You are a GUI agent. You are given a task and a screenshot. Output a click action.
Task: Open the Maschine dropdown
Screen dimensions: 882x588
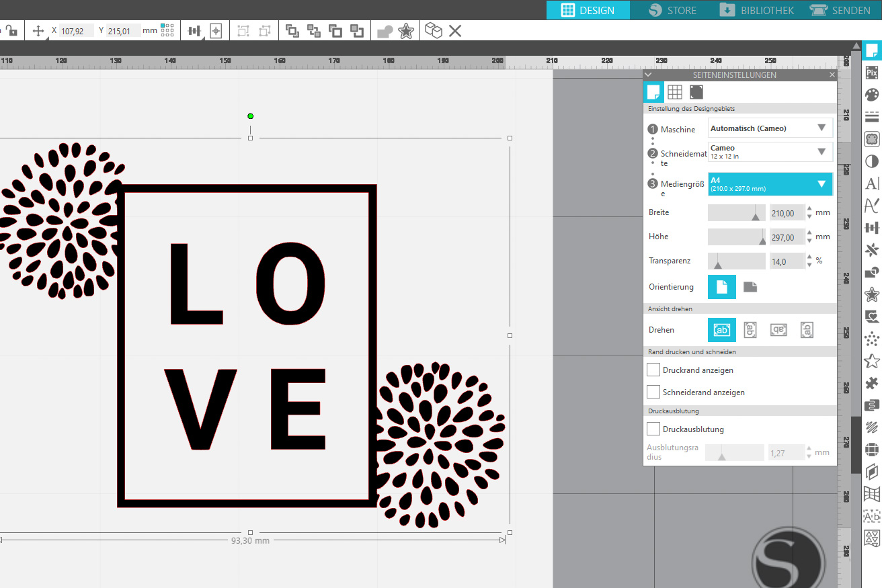coord(770,128)
